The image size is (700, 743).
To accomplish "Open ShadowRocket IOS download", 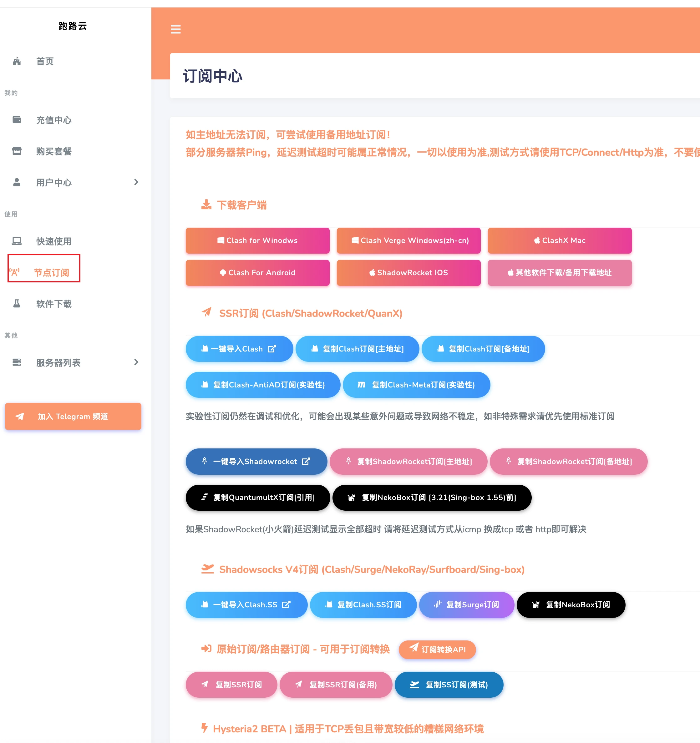I will pyautogui.click(x=408, y=272).
